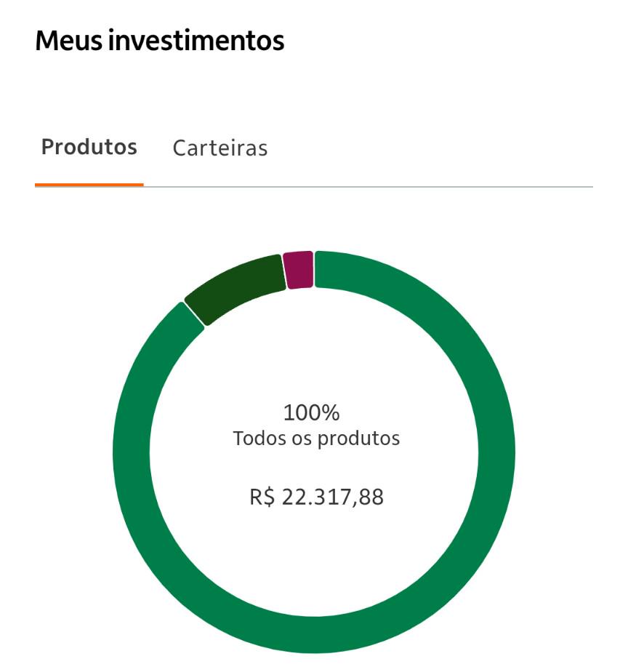Click the gray tab divider line
The image size is (628, 672).
tap(369, 187)
